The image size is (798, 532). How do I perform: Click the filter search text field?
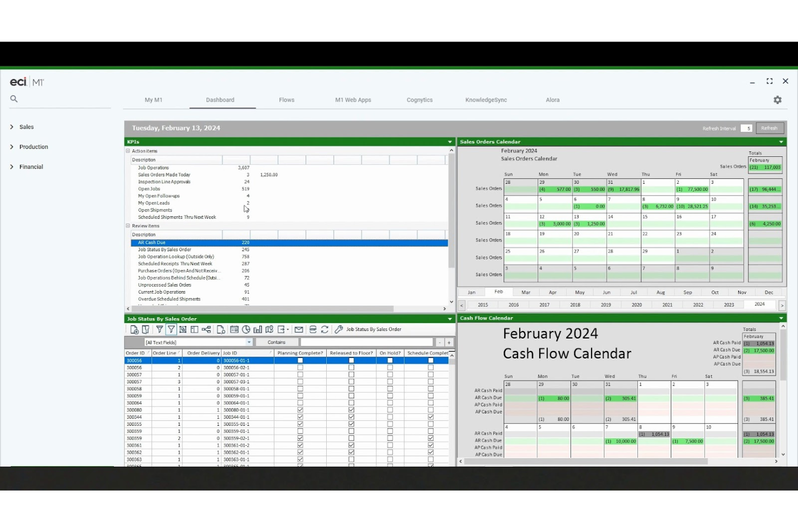click(367, 342)
